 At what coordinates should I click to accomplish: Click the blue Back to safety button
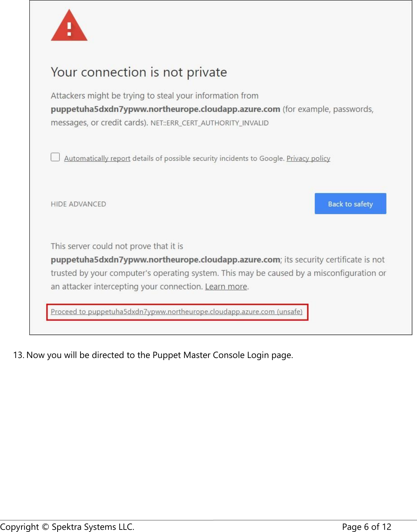[350, 203]
